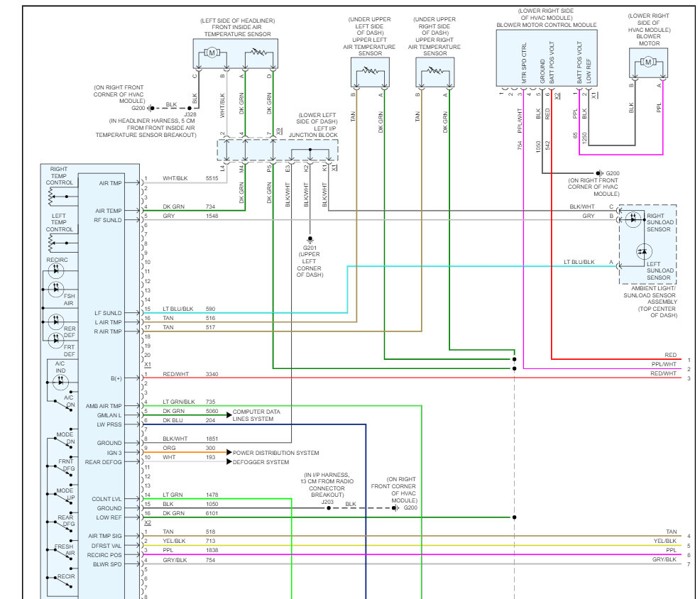Click the MTR SPD CTRL terminal label
Viewport: 700px width, 599px height.
(524, 63)
